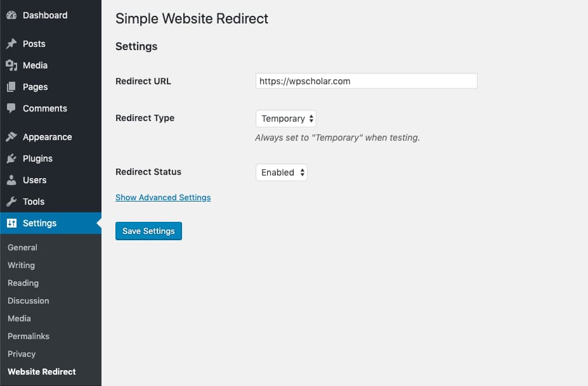Change Redirect Status from Enabled
588x386 pixels.
point(281,172)
